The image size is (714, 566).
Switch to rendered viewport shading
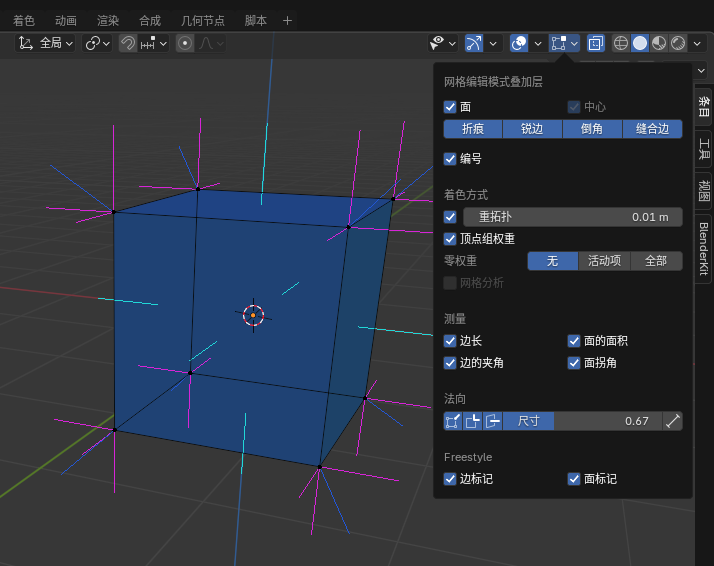coord(677,43)
